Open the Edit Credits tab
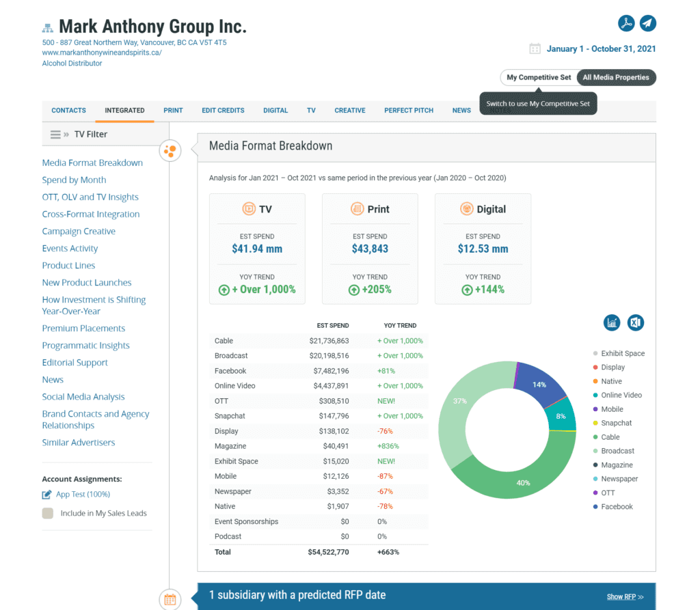700x610 pixels. pyautogui.click(x=223, y=110)
